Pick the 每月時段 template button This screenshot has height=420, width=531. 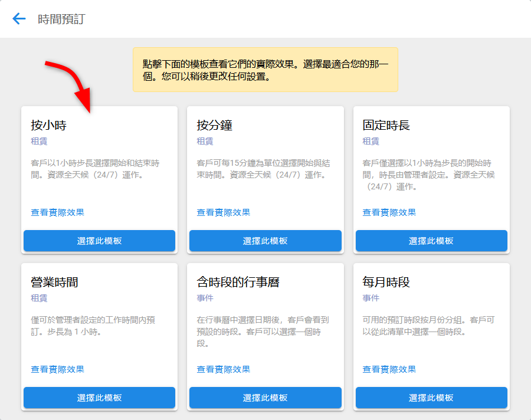pos(431,398)
